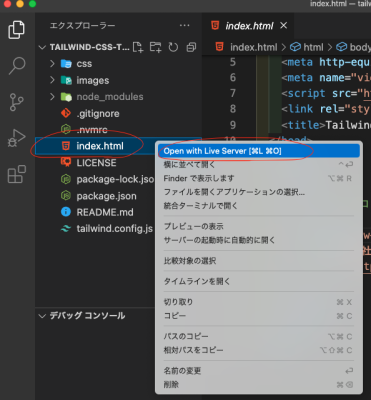Click the エクスプローラー panel title

(x=83, y=26)
